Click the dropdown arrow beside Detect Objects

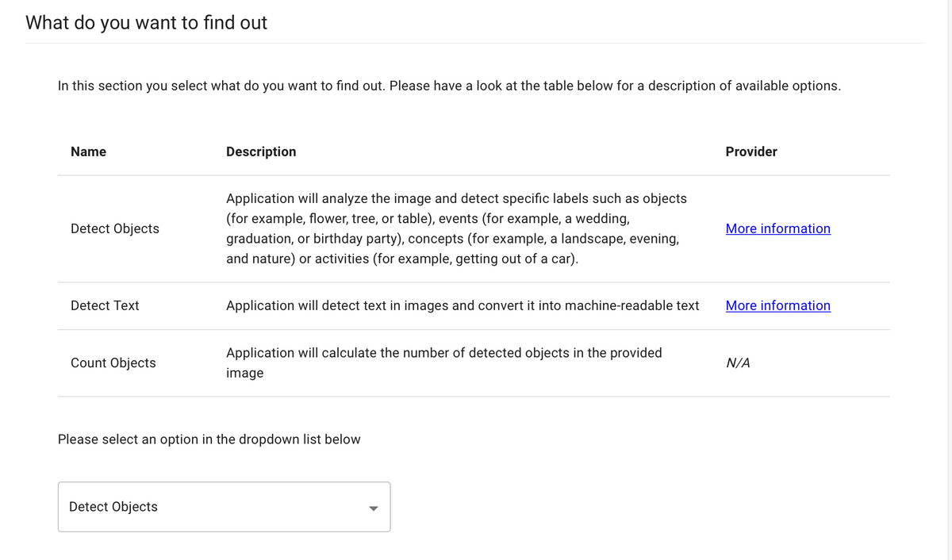point(374,508)
